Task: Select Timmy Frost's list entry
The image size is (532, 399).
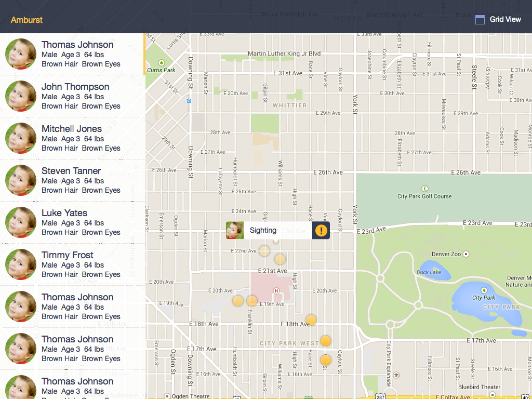Action: (73, 264)
